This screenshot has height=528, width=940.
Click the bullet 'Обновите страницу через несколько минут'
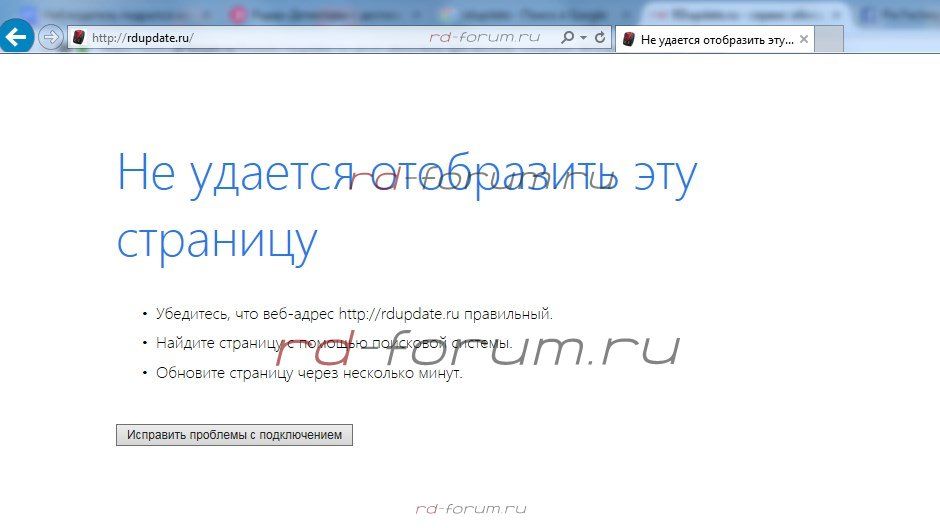click(x=309, y=373)
